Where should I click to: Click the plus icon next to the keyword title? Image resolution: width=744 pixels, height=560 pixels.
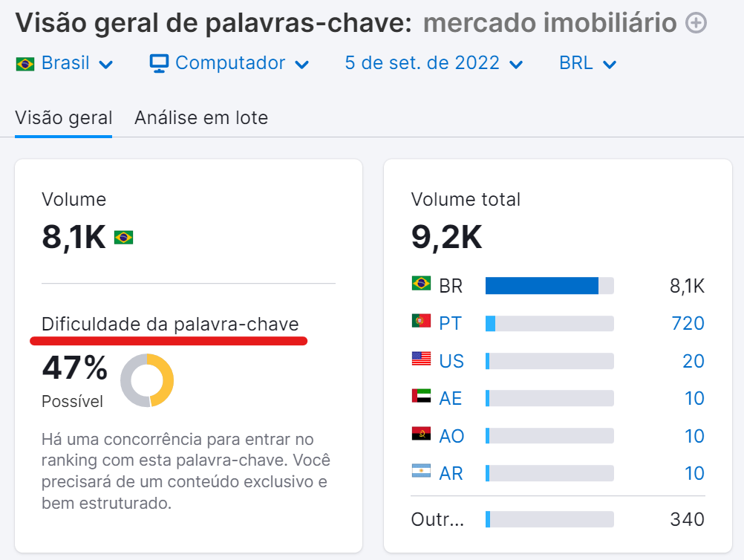click(696, 23)
